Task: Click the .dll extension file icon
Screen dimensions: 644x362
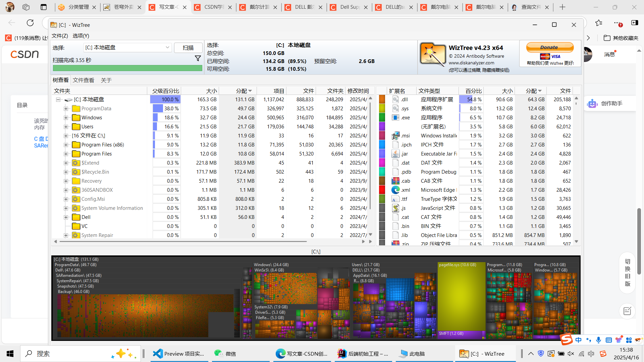Action: coord(395,100)
